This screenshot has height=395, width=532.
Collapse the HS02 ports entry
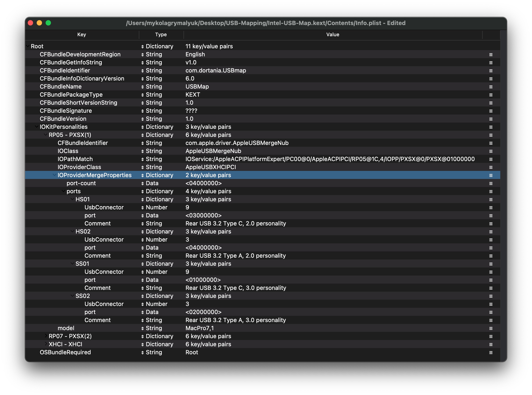click(72, 231)
